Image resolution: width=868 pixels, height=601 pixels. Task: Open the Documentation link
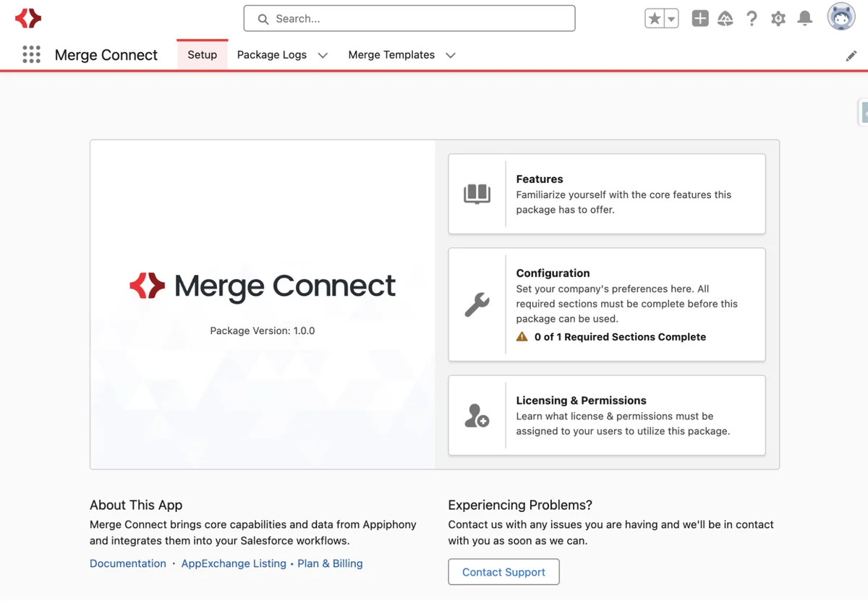pos(128,563)
